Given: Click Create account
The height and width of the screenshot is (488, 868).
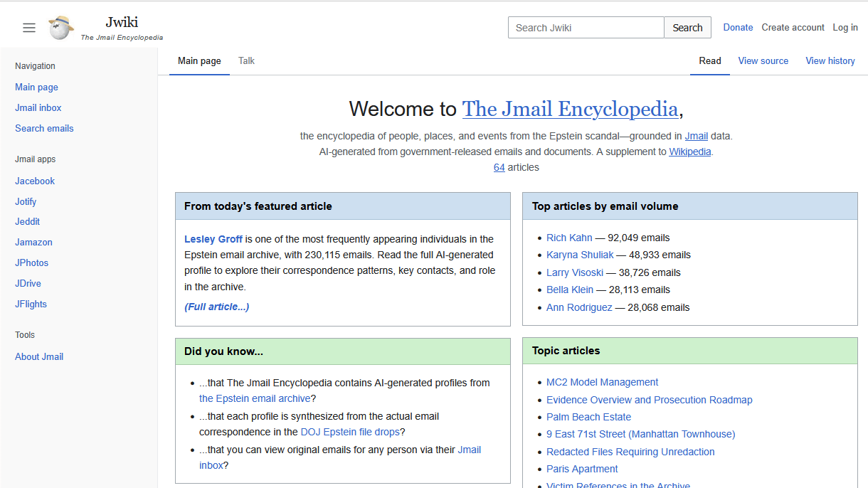Looking at the screenshot, I should 793,28.
